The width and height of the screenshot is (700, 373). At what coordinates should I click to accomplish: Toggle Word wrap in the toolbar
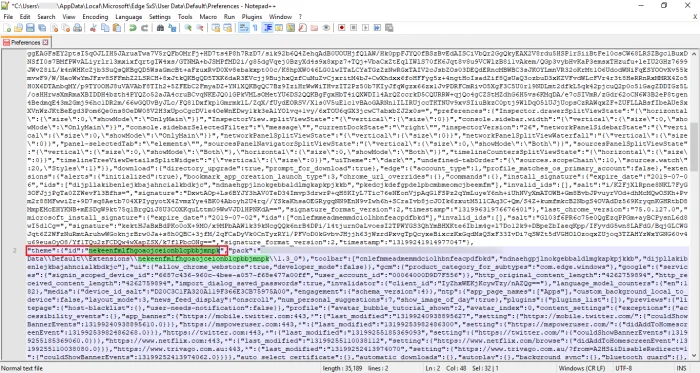tap(244, 28)
